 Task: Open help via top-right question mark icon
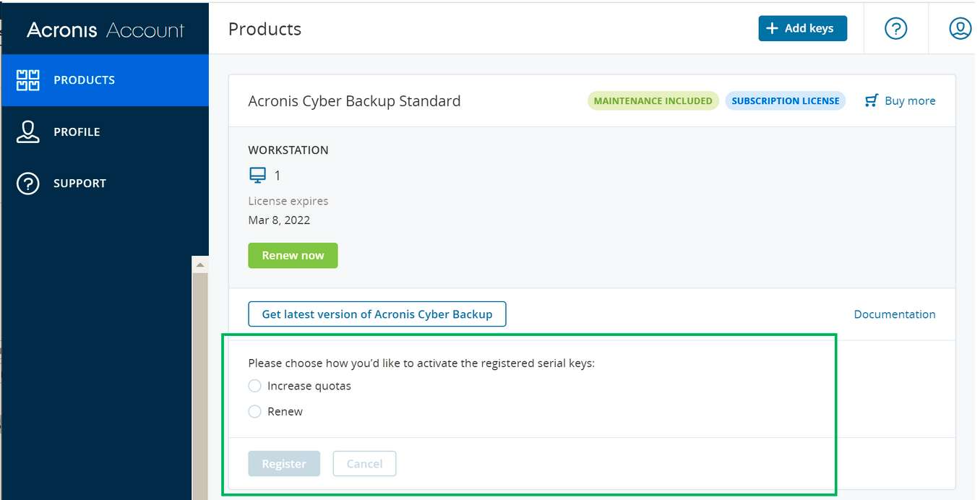[895, 29]
